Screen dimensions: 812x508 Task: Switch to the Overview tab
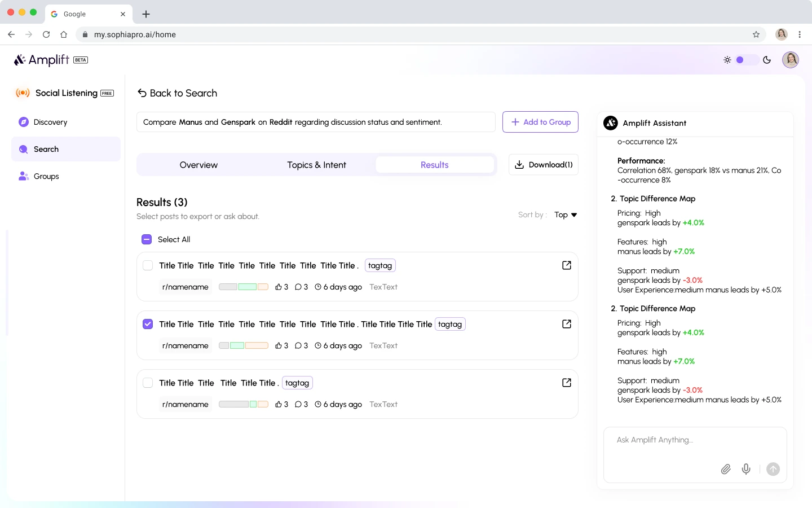[198, 165]
